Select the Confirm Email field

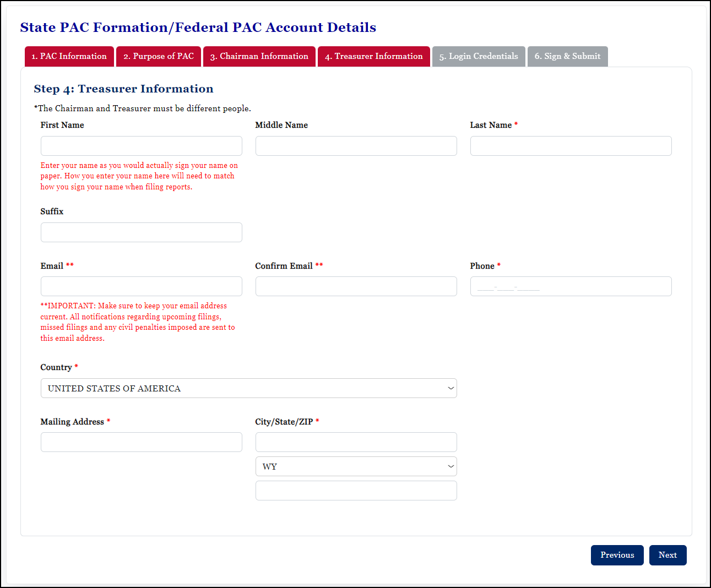click(356, 286)
